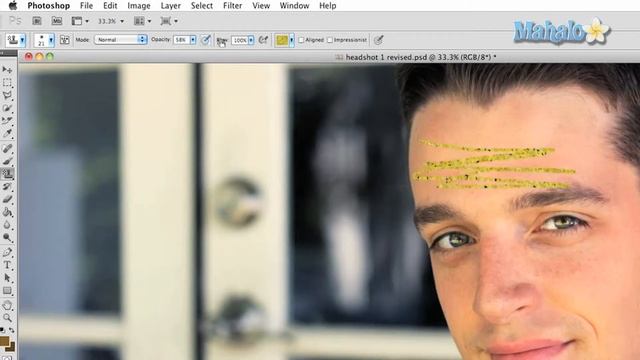The width and height of the screenshot is (640, 360).
Task: Click the Opacity 58% value field
Action: (x=181, y=40)
